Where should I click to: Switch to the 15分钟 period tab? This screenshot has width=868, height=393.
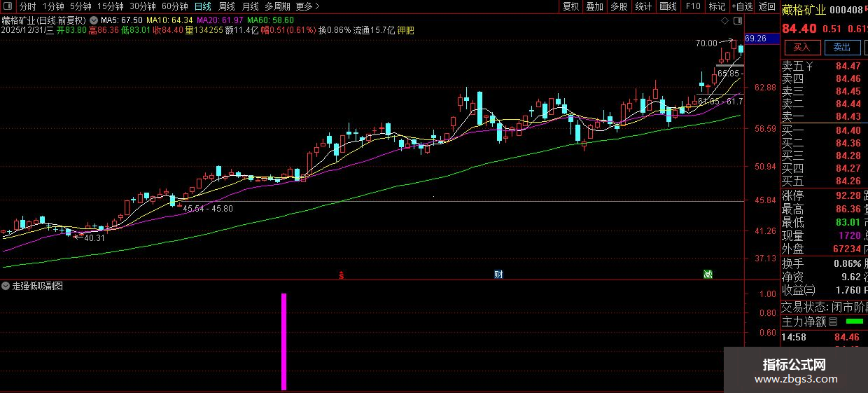click(x=111, y=6)
